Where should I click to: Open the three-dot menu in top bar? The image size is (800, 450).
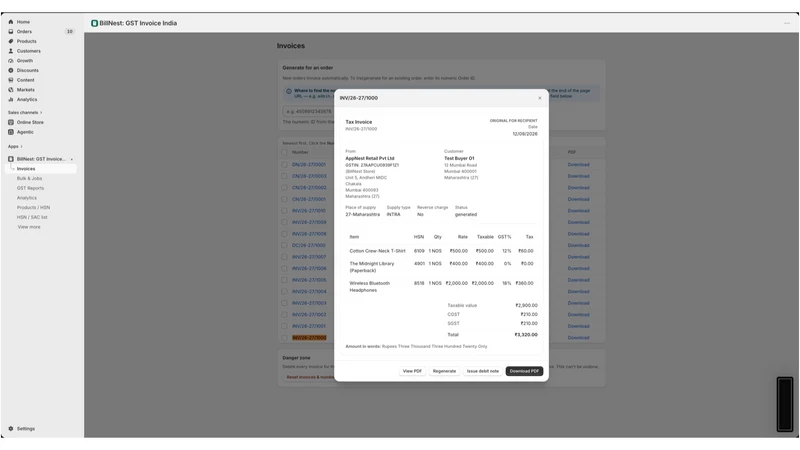[x=787, y=23]
